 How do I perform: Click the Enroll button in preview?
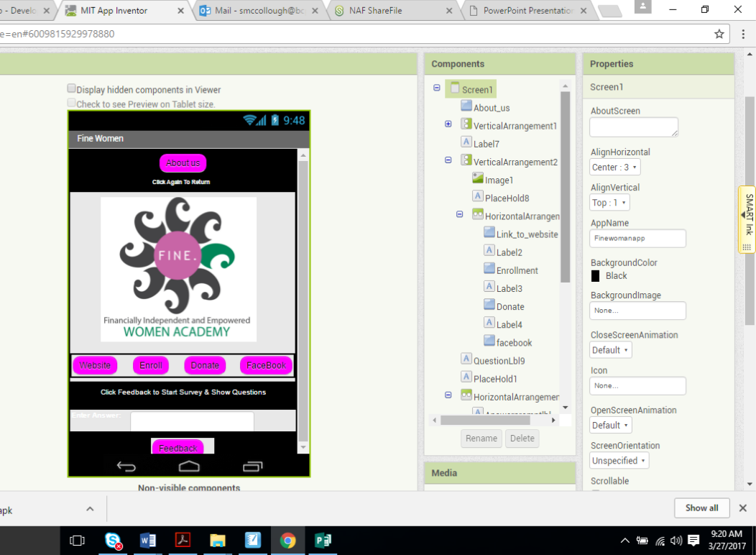coord(151,365)
